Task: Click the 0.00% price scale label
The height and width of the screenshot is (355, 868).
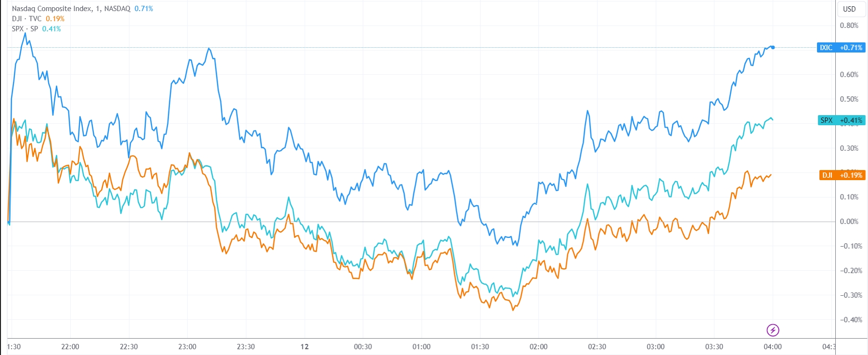Action: tap(849, 222)
